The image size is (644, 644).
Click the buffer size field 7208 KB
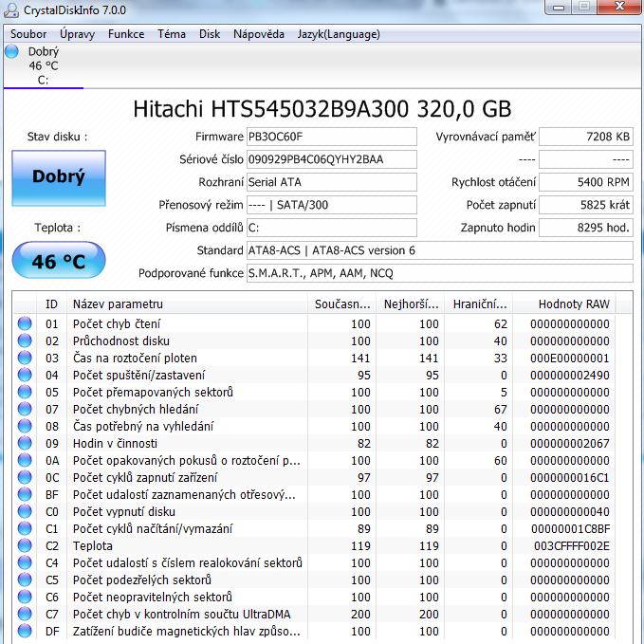coord(586,137)
